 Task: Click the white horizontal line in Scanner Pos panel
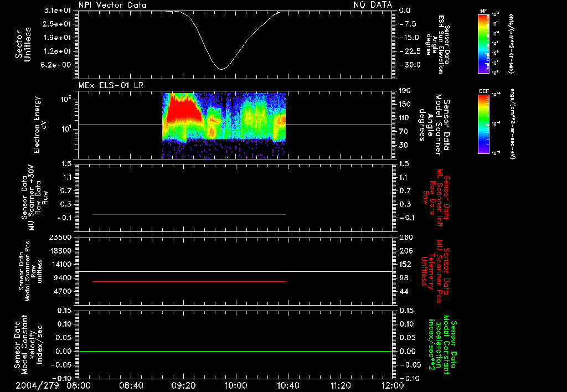point(235,271)
